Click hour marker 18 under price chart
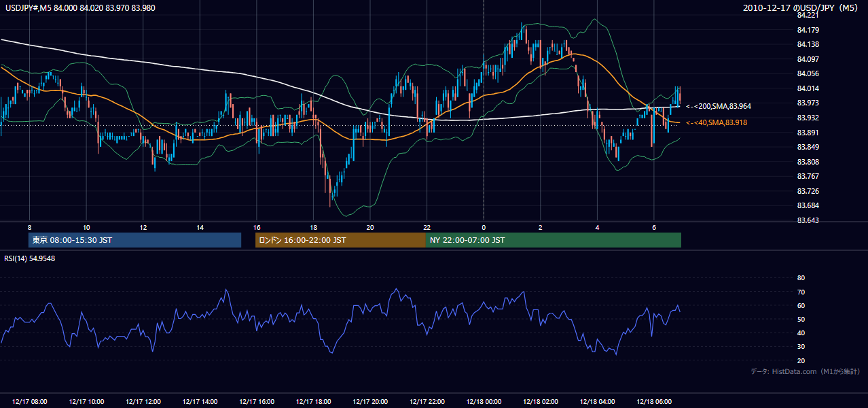The height and width of the screenshot is (408, 868). tap(313, 227)
